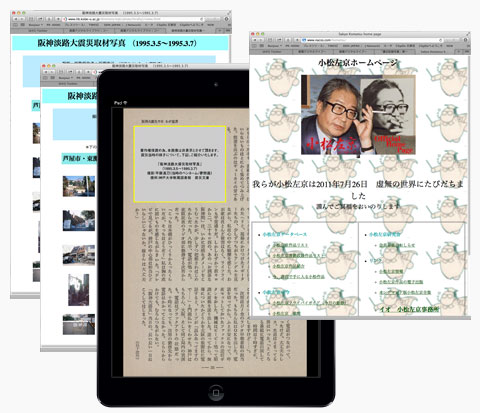Tap the yellow-bordered gray note box on the iPad page
Screen dimensions: 480x413
point(180,164)
